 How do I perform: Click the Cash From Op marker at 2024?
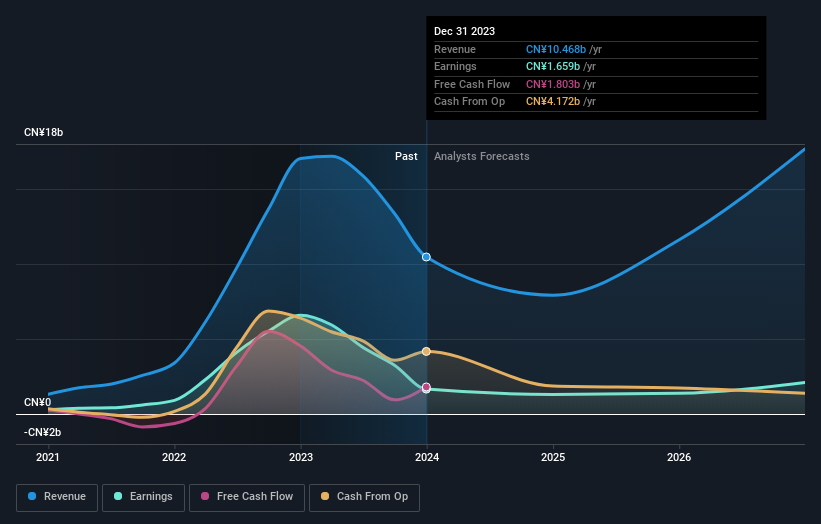tap(426, 351)
